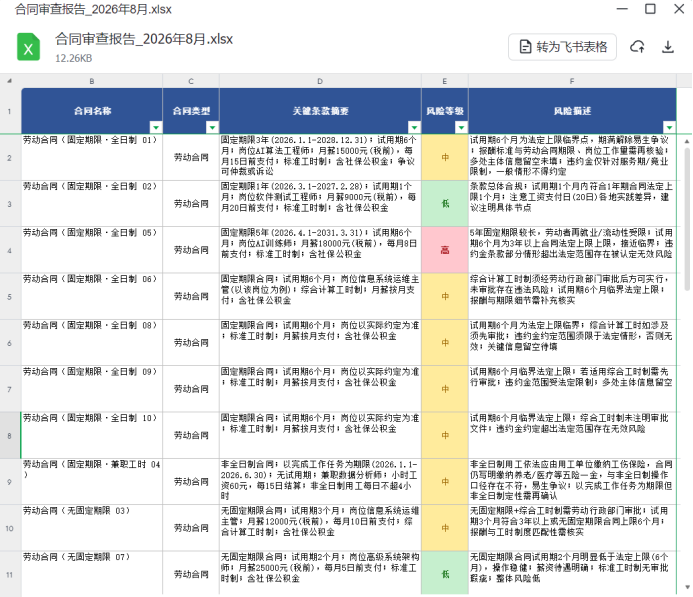Close the preview window
The width and height of the screenshot is (693, 597).
pyautogui.click(x=679, y=9)
